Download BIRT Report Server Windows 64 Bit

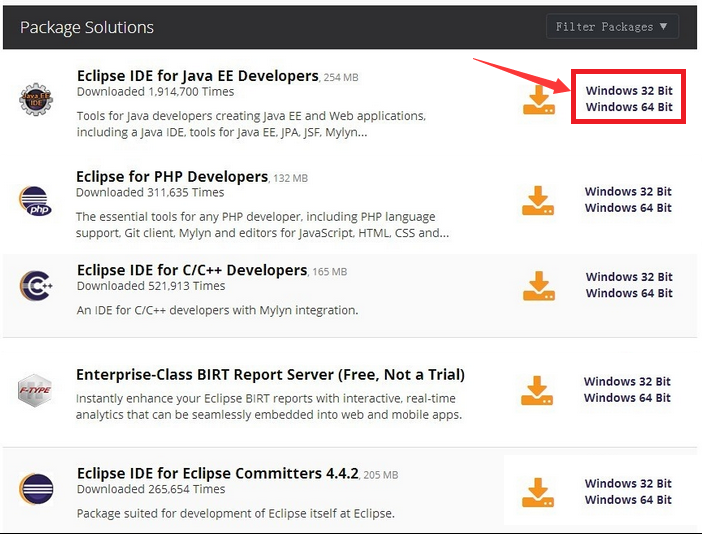click(627, 398)
